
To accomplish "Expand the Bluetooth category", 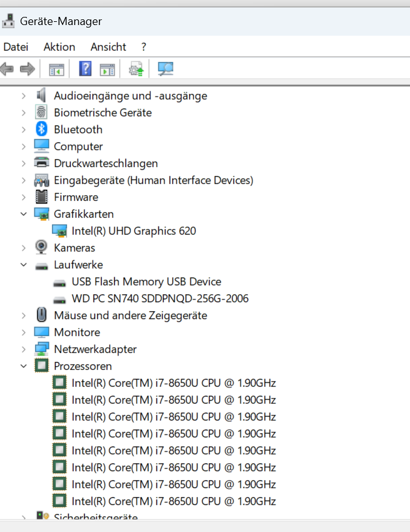I will pyautogui.click(x=23, y=130).
